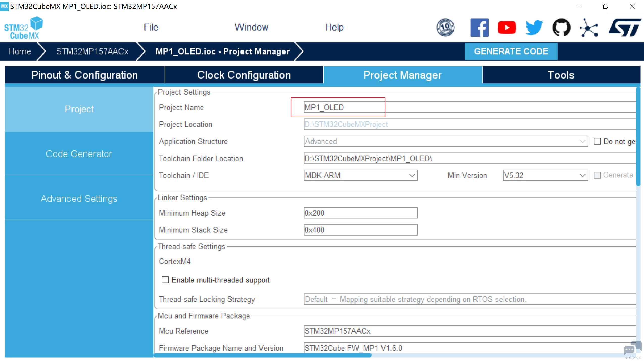
Task: Open the Code Generator side tab
Action: tap(79, 154)
